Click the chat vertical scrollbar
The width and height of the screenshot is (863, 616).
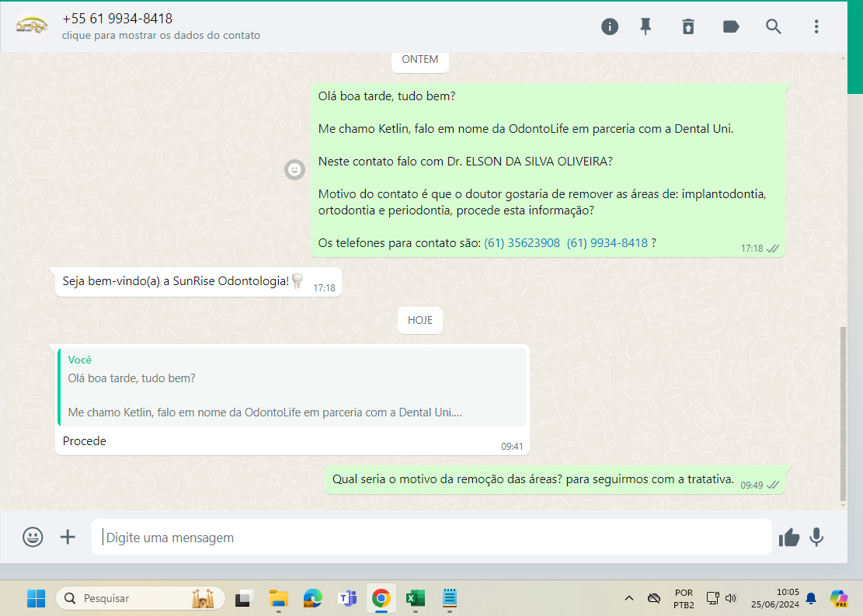843,413
